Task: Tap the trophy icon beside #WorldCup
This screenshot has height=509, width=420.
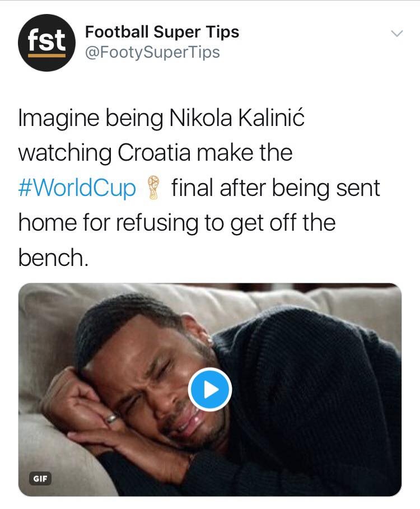Action: pyautogui.click(x=150, y=186)
